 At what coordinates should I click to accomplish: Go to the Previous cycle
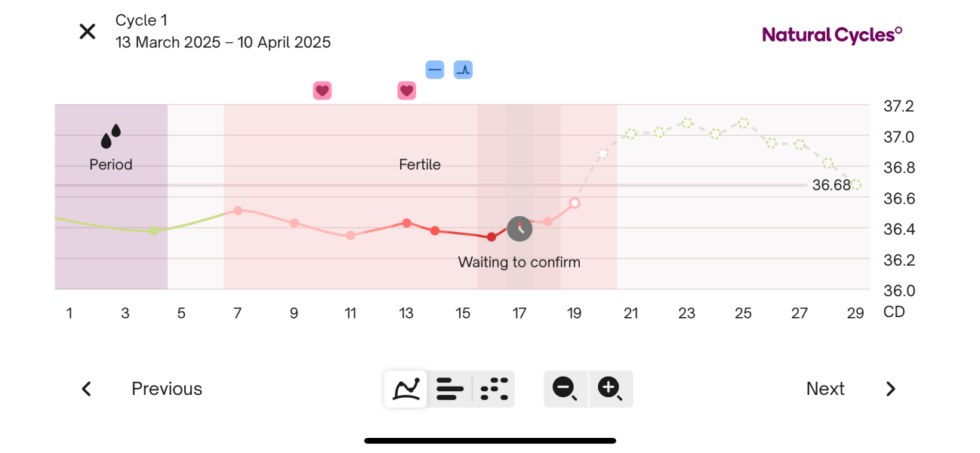tap(167, 389)
